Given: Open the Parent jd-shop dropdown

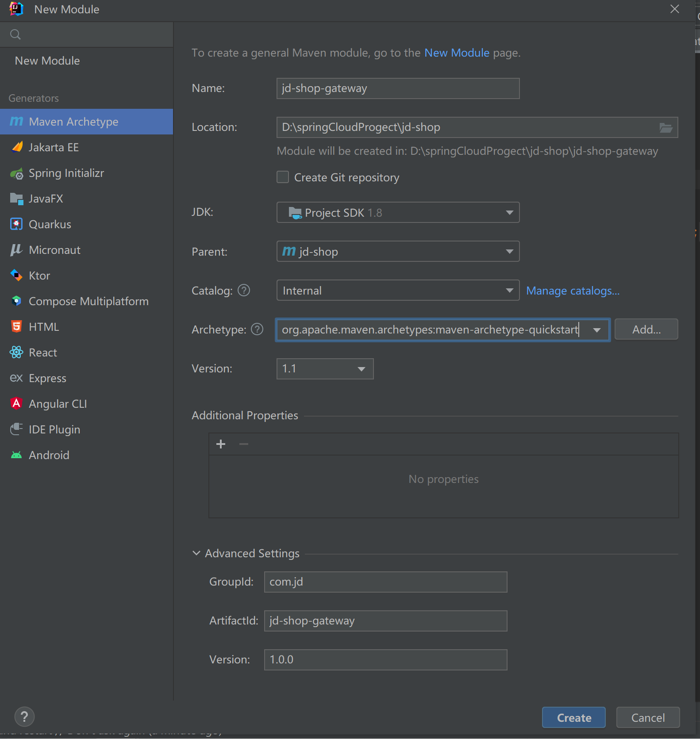Looking at the screenshot, I should coord(398,251).
